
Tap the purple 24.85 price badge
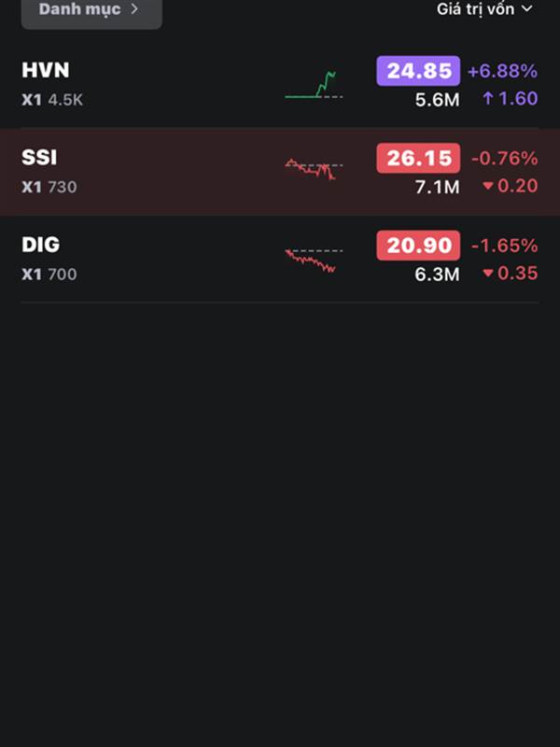pyautogui.click(x=418, y=71)
